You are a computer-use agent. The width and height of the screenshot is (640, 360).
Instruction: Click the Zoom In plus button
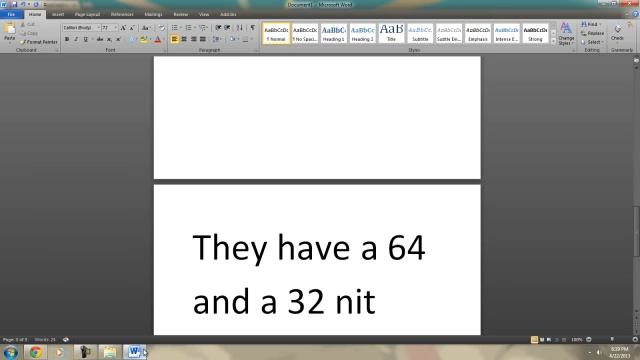(635, 340)
